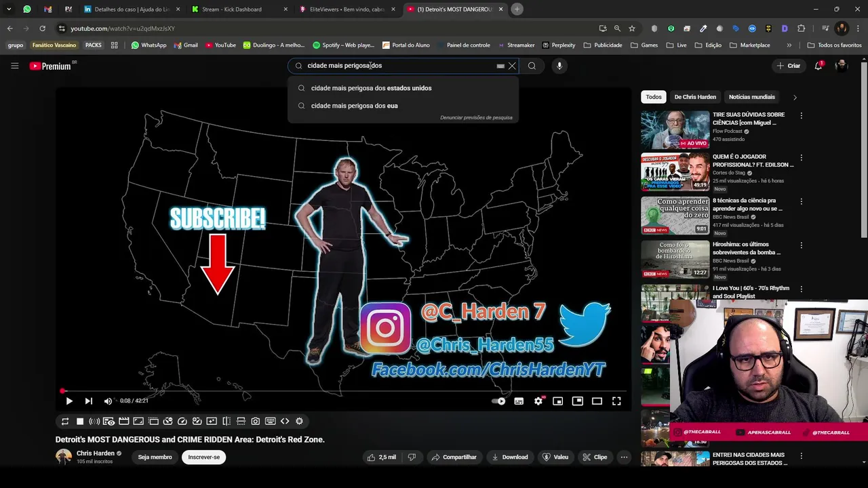This screenshot has height=488, width=868.
Task: Open the Hiroshima video thumbnail
Action: [675, 260]
